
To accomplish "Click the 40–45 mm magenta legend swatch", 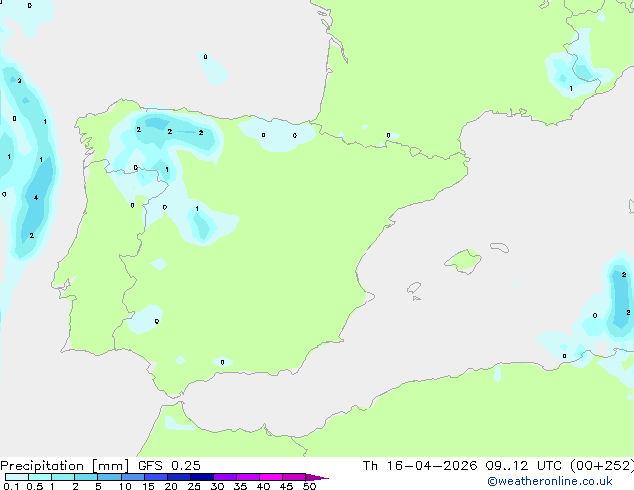I will point(271,477).
